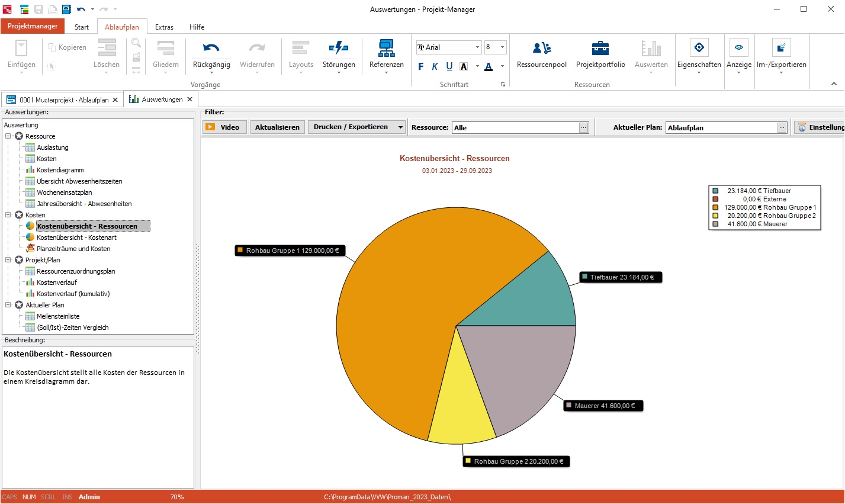The height and width of the screenshot is (504, 845).
Task: Open the Hilfe ribbon tab
Action: pos(197,27)
